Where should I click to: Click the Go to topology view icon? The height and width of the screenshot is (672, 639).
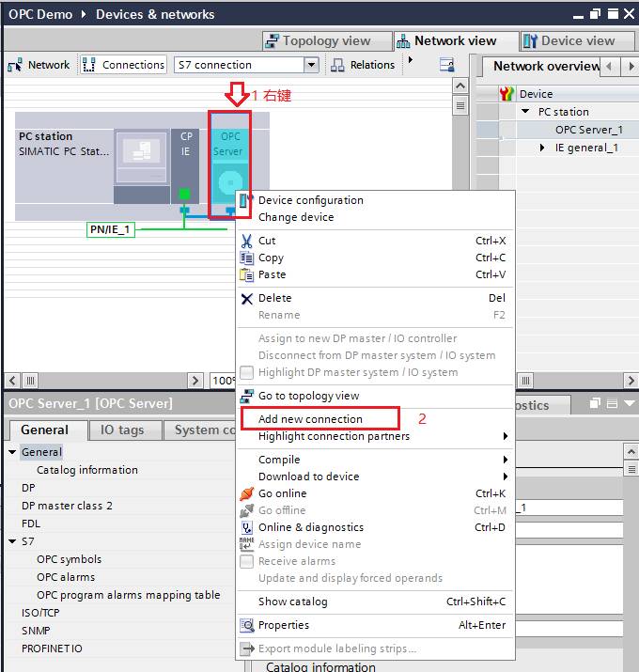pos(246,396)
